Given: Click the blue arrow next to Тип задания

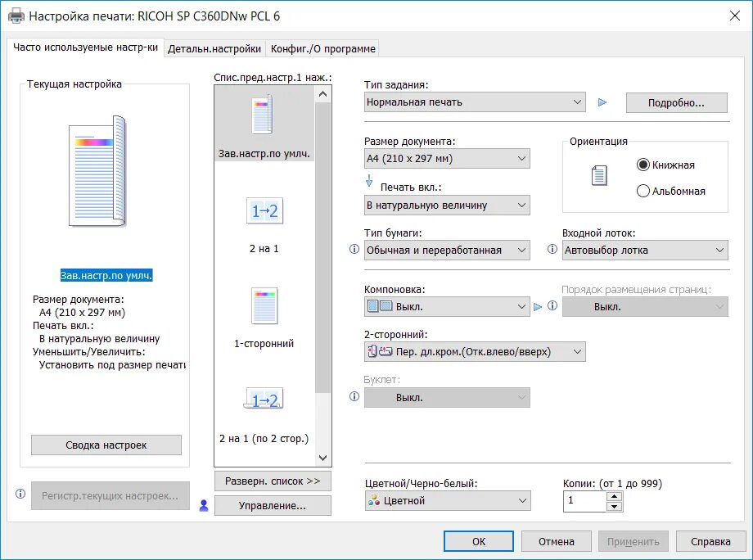Looking at the screenshot, I should [x=602, y=102].
